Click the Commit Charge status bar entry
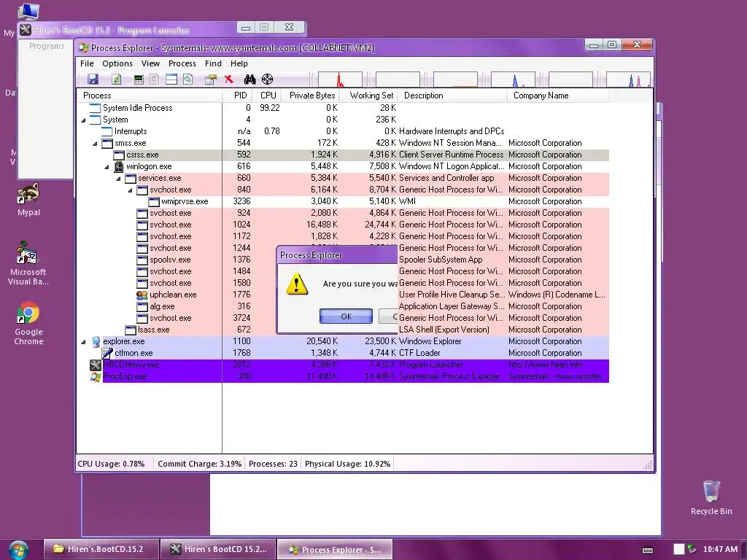The image size is (747, 560). pyautogui.click(x=200, y=464)
